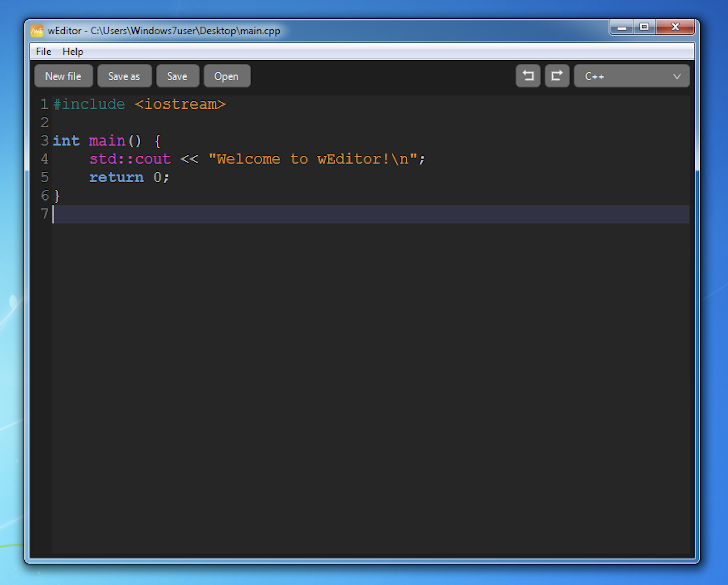
Task: Click line number 2 in the gutter
Action: coord(44,122)
